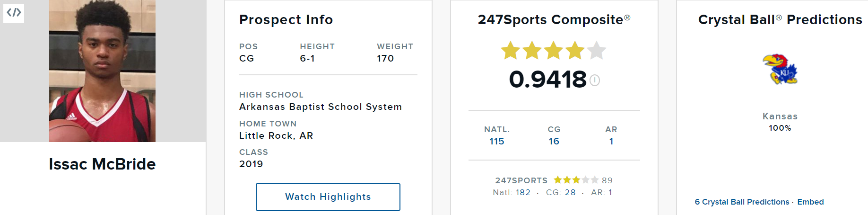Click the 0.9418 composite score
The image size is (868, 215).
(x=547, y=79)
